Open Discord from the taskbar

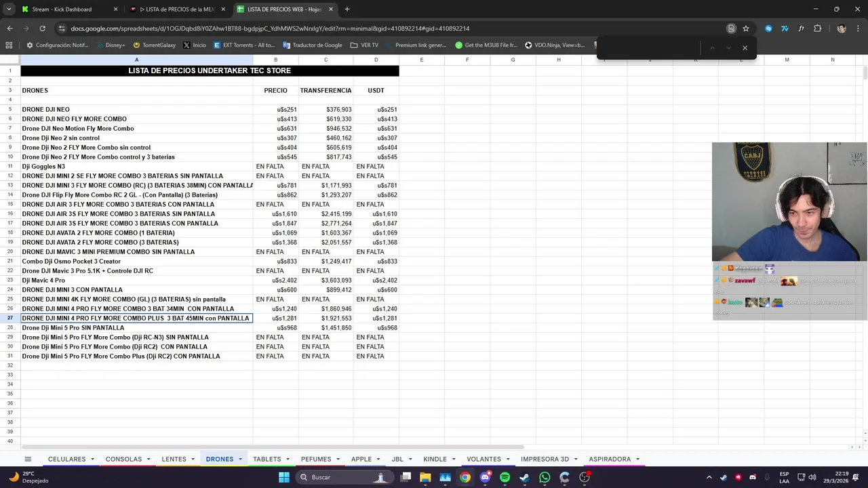pos(485,477)
